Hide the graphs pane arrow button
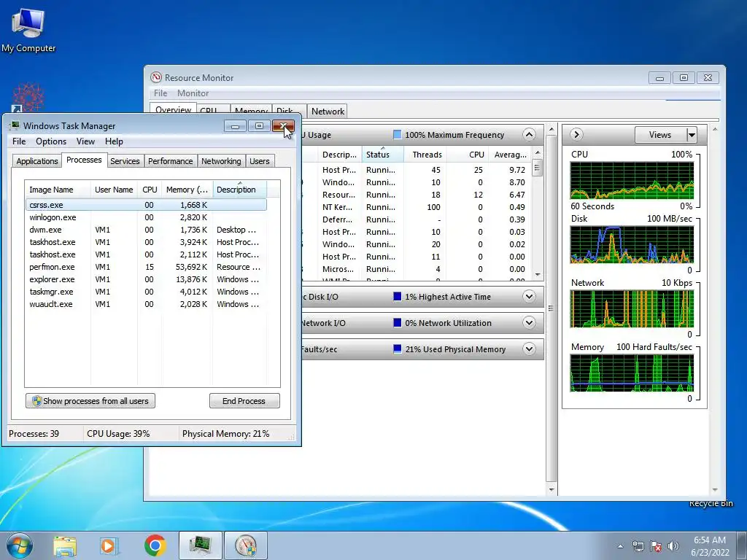 point(576,135)
